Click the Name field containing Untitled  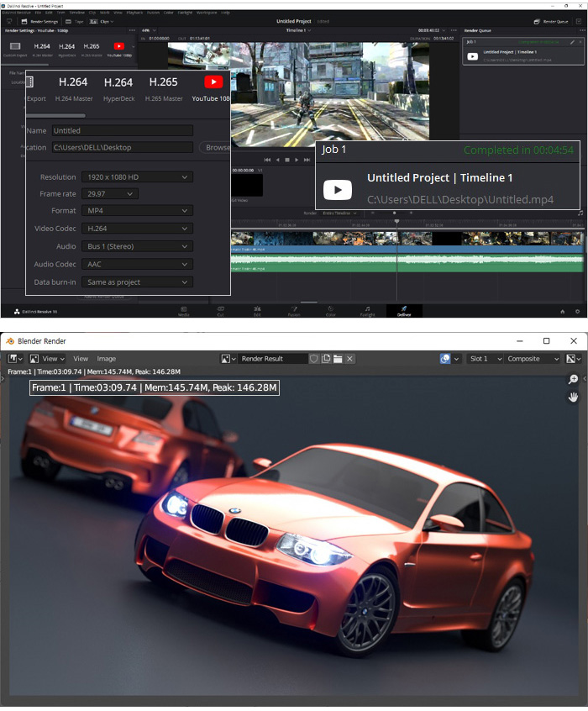(123, 130)
